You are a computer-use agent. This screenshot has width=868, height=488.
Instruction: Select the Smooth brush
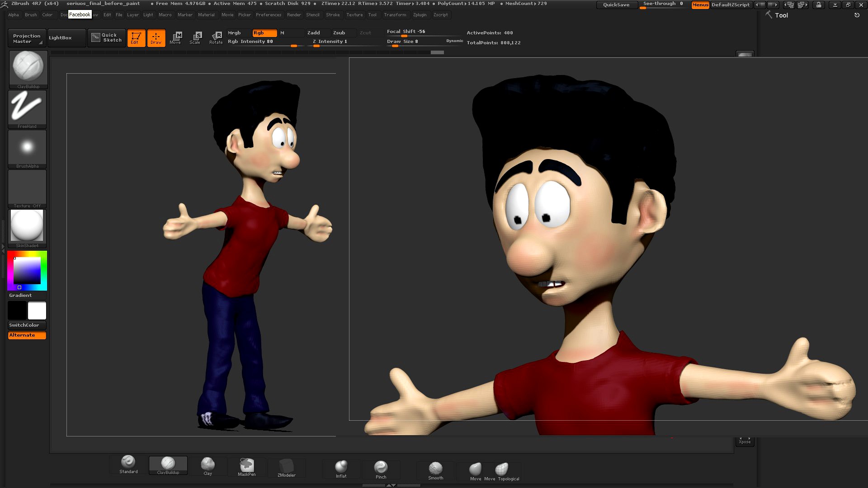(435, 470)
